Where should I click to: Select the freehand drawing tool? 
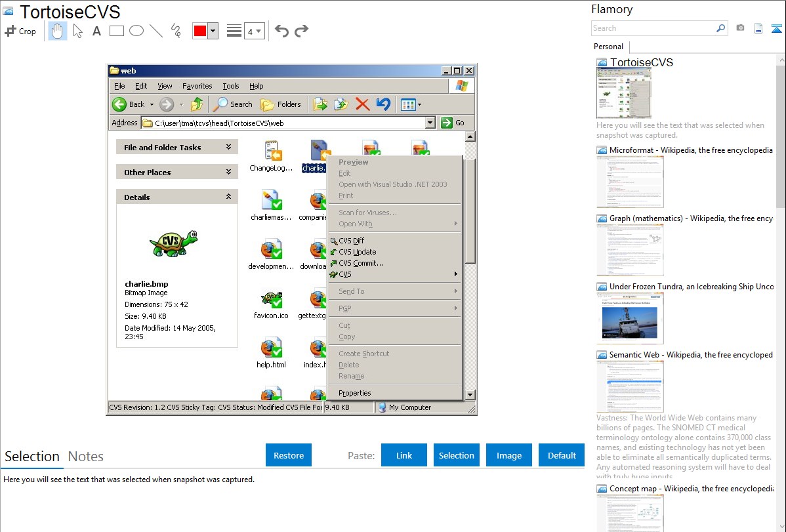pos(176,31)
